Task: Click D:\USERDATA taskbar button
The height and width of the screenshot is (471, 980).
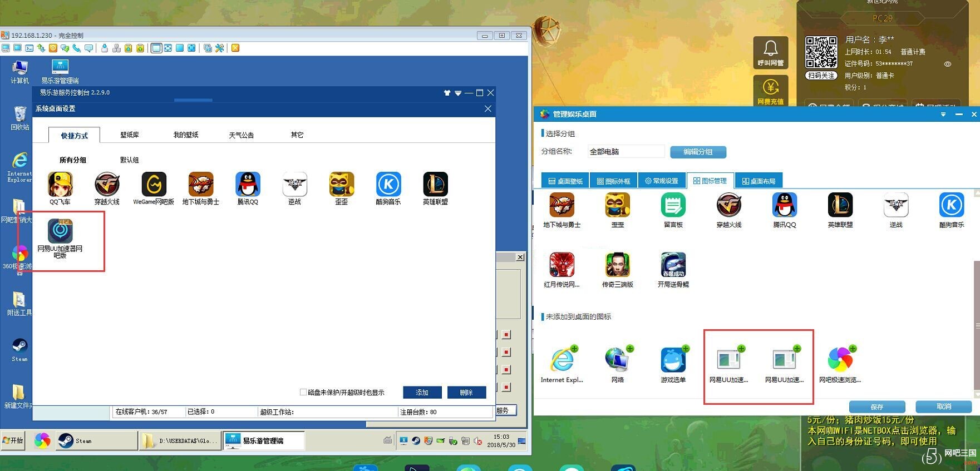Action: tap(180, 440)
